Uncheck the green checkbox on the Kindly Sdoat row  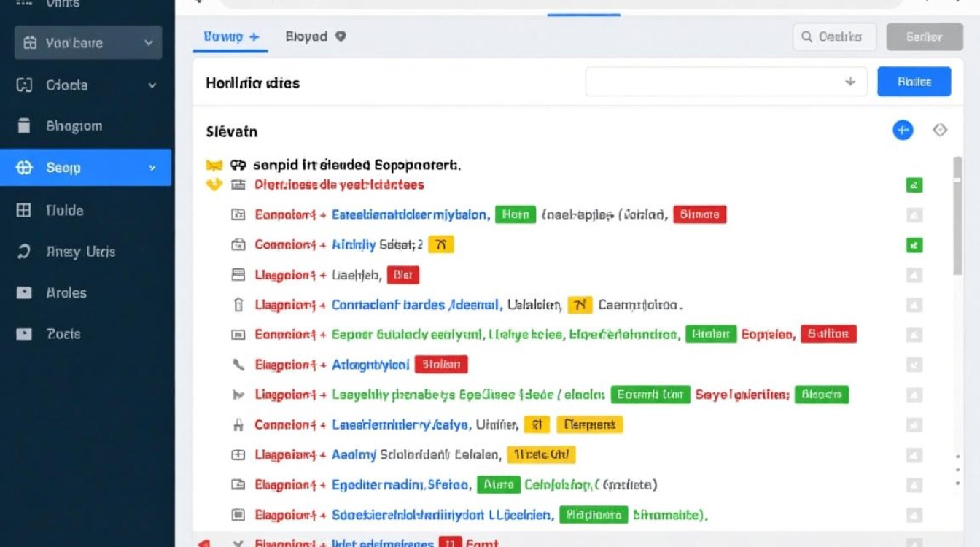point(914,245)
